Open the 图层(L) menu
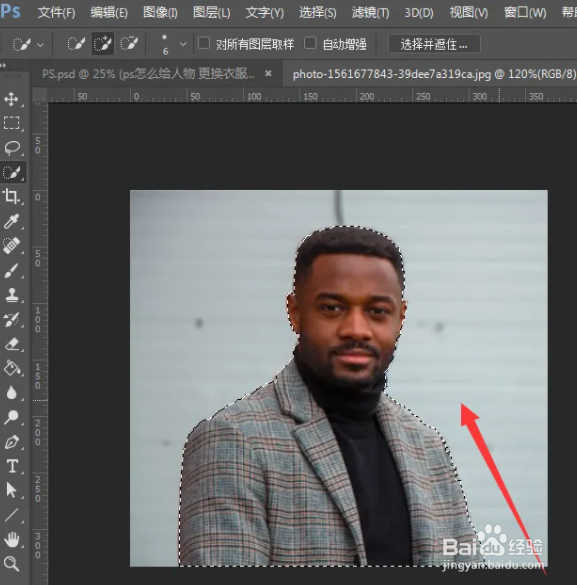 (211, 13)
